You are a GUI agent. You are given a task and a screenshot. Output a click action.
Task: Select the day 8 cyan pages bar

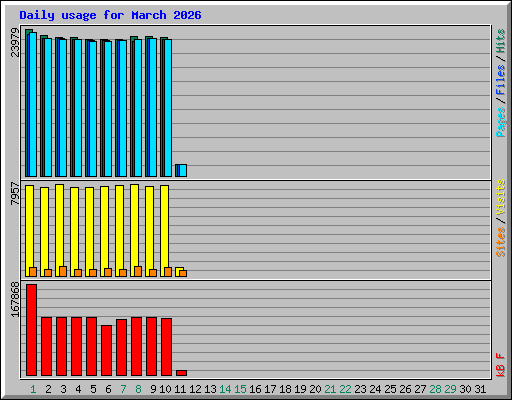coord(138,108)
